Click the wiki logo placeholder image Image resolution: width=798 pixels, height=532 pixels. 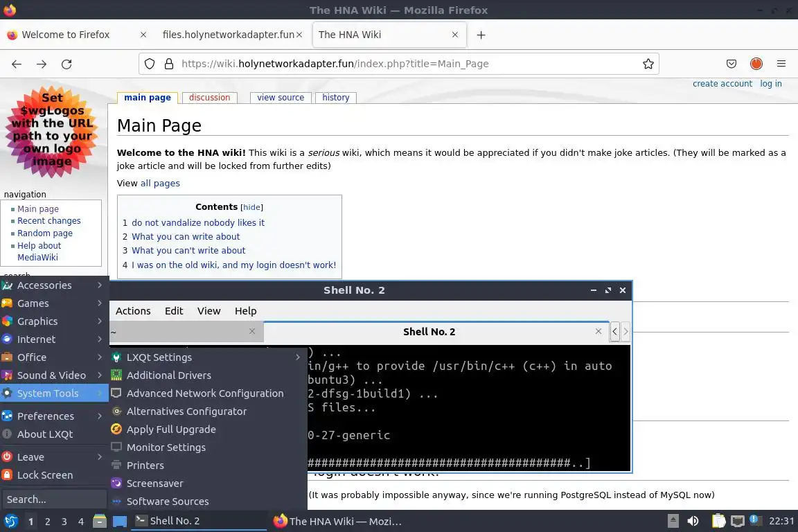tap(53, 132)
